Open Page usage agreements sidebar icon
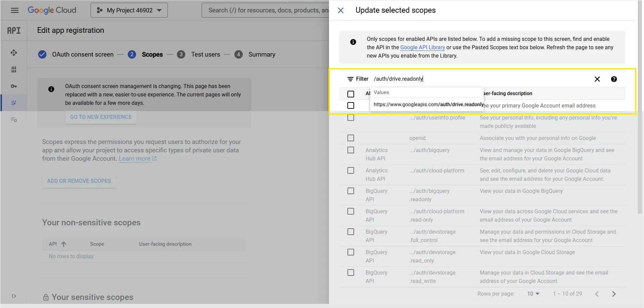 coord(14,120)
